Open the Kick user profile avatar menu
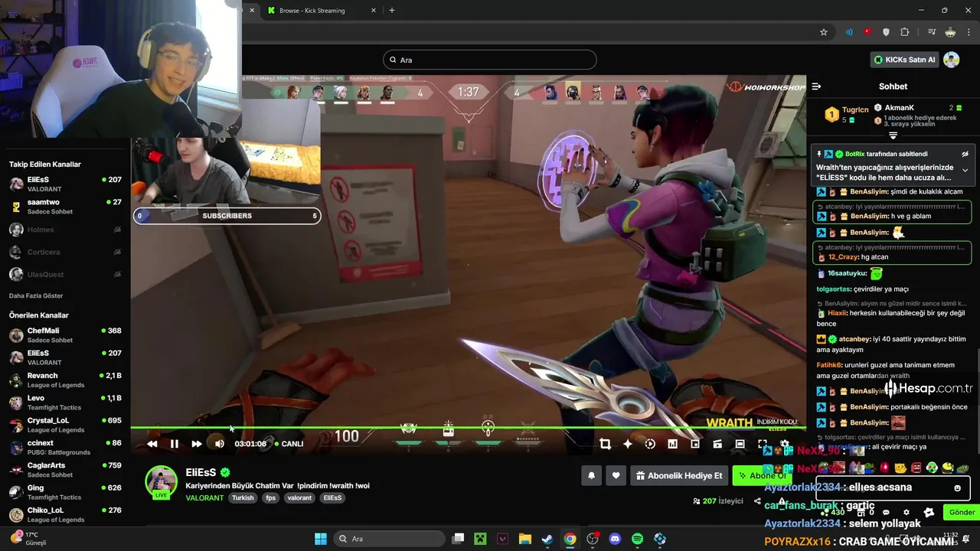980x551 pixels. [951, 60]
